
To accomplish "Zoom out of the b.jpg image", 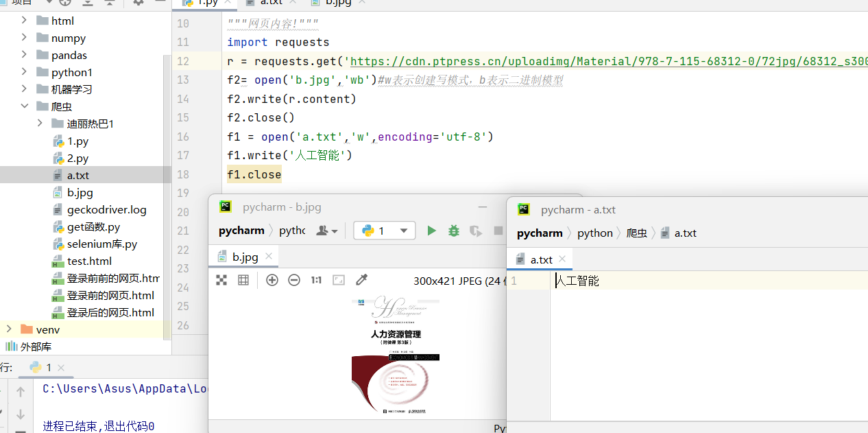I will (x=294, y=280).
